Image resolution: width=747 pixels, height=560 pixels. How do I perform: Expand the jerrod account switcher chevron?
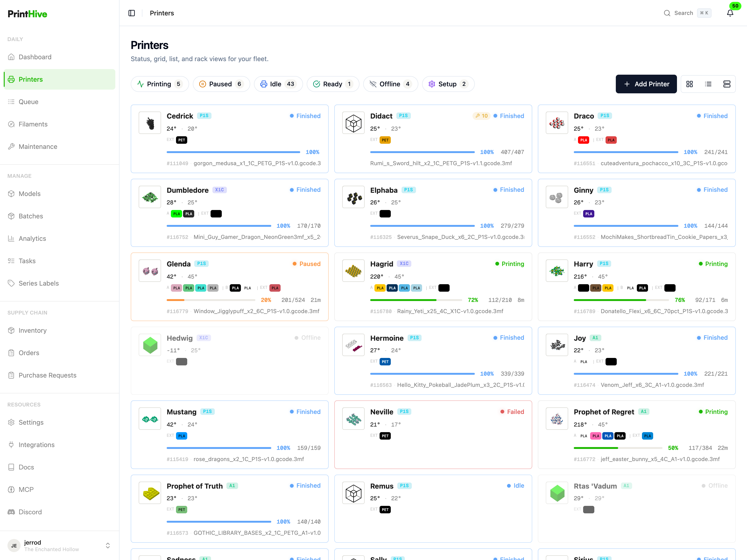[x=108, y=546]
